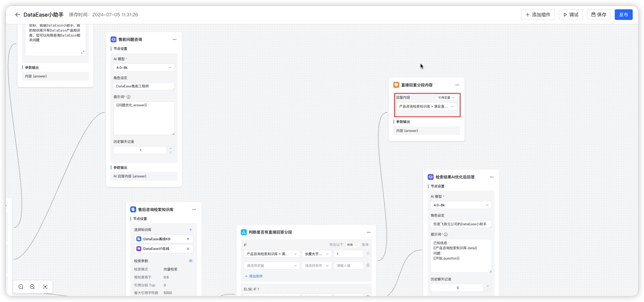This screenshot has height=302, width=644.
Task: Click the 检索结果AI优化后回答 node icon
Action: pos(431,177)
